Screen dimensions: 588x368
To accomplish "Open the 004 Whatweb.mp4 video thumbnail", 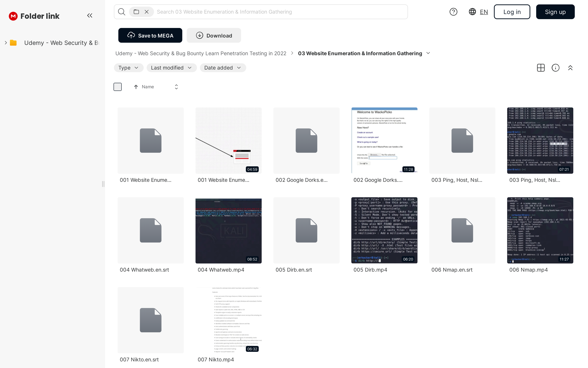I will pos(228,230).
